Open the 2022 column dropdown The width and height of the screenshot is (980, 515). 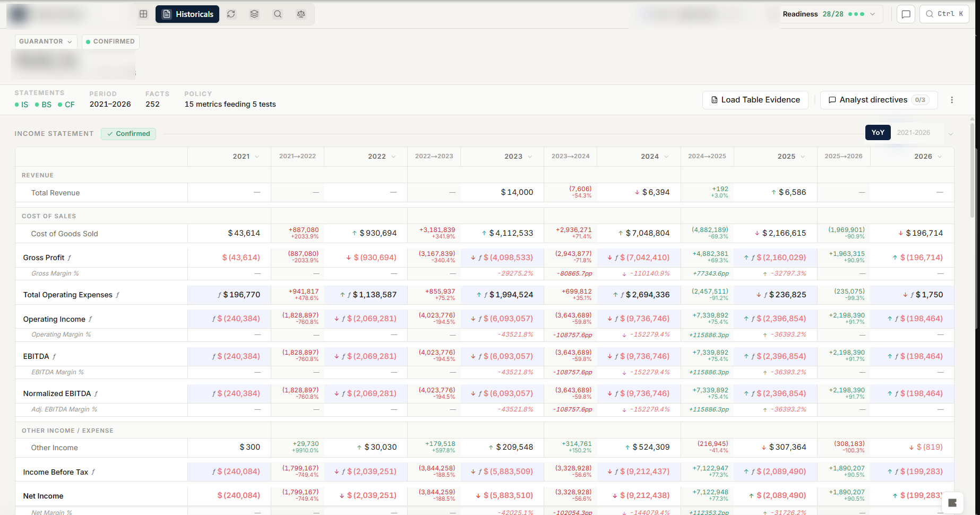tap(394, 157)
